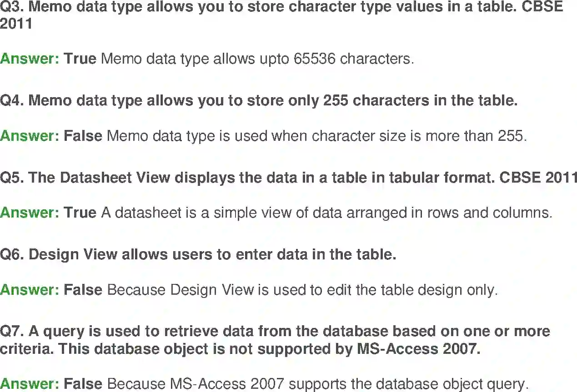
Task: Click False in the Q4 answer
Action: (x=83, y=136)
